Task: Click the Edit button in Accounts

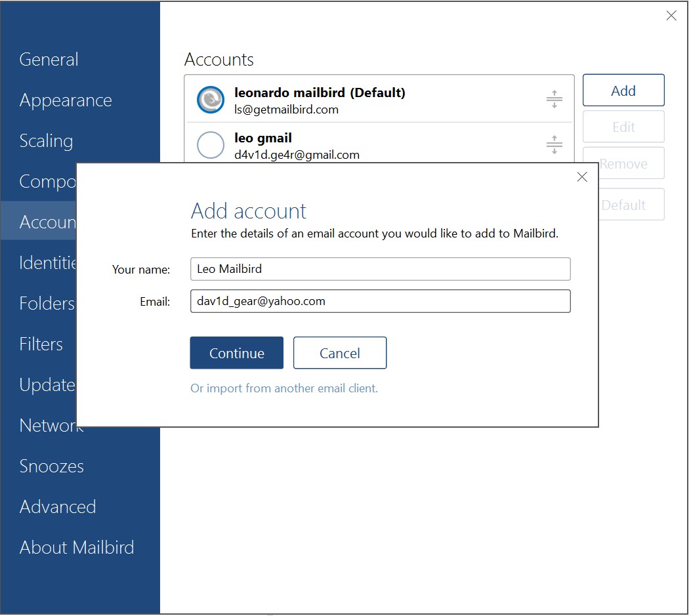Action: [x=623, y=127]
